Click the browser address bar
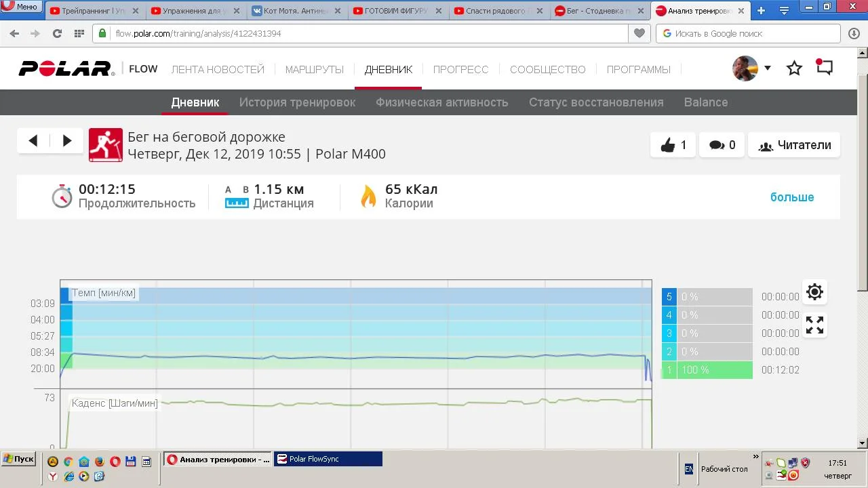Viewport: 868px width, 488px height. (359, 33)
